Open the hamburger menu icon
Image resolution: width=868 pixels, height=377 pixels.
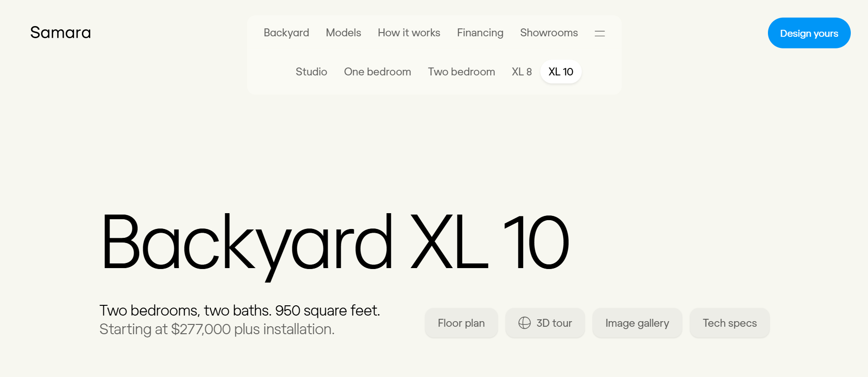point(600,33)
